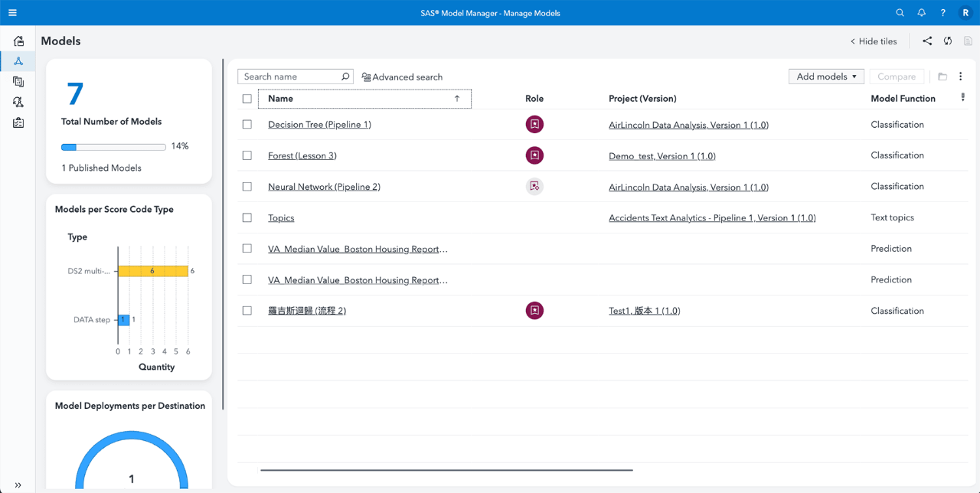This screenshot has width=980, height=493.
Task: Open the table overflow menu beside folder icon
Action: pyautogui.click(x=961, y=77)
